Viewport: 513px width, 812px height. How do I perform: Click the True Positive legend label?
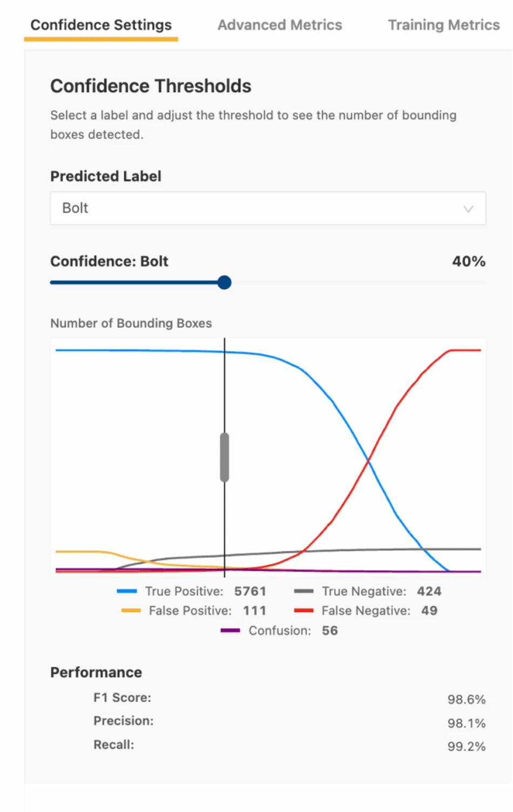point(184,591)
